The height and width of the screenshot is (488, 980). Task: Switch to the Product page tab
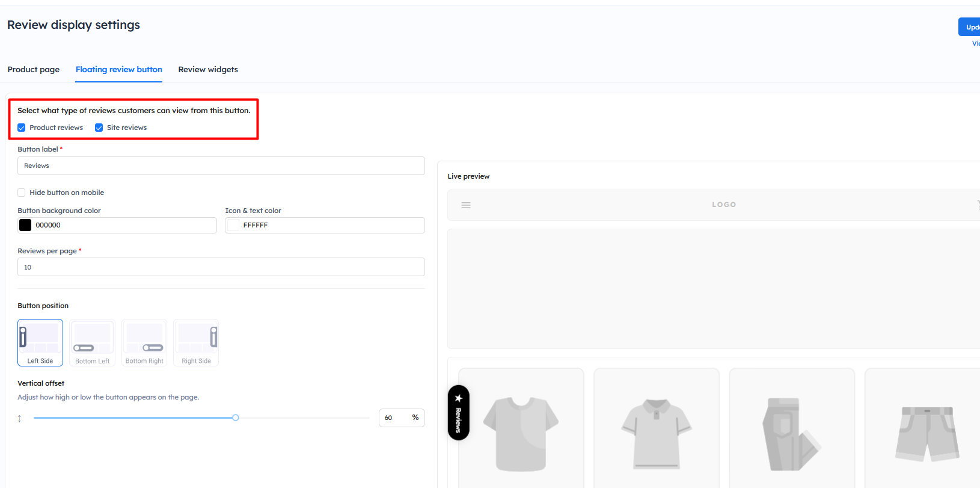pos(34,70)
